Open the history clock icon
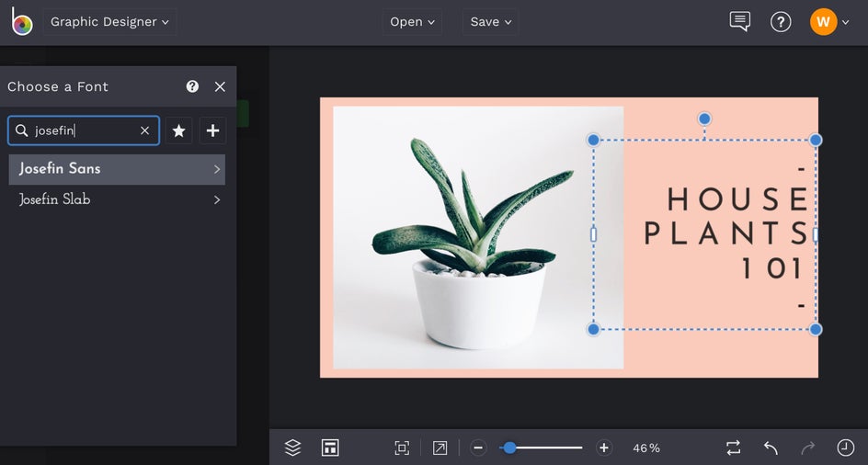The width and height of the screenshot is (868, 465). point(845,448)
